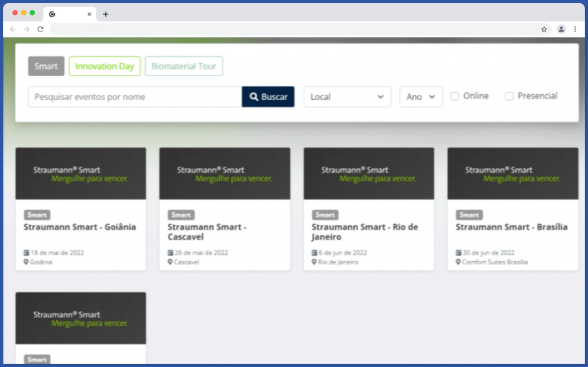Click the Brasília card banner image

(513, 174)
